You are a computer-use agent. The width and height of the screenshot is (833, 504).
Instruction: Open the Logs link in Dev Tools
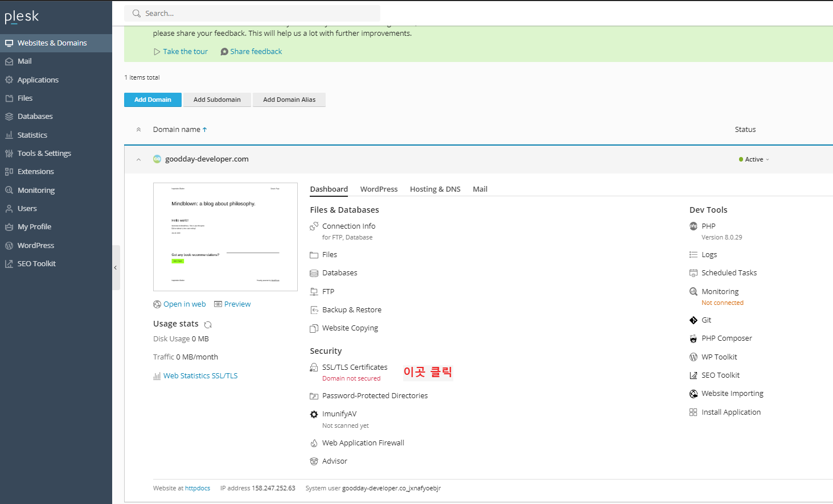(x=709, y=255)
